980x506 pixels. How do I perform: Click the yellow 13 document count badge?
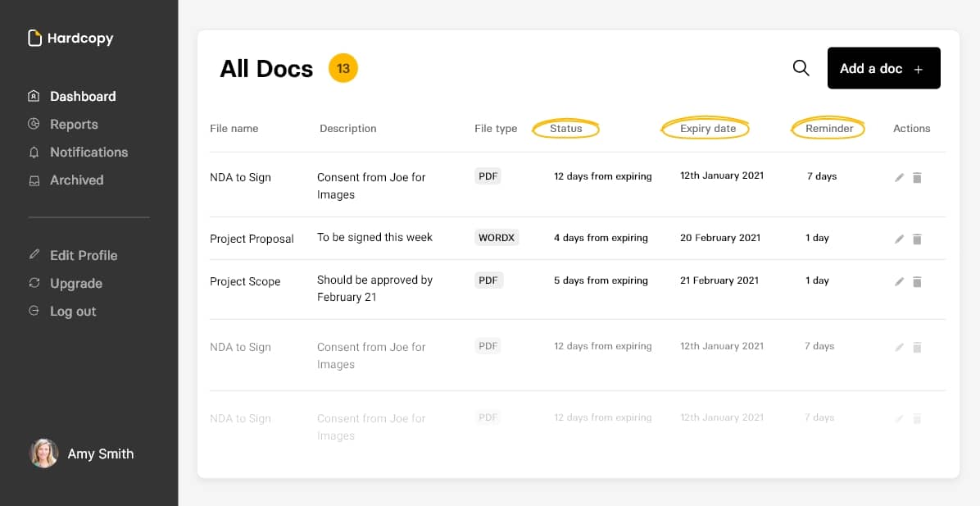pyautogui.click(x=343, y=68)
